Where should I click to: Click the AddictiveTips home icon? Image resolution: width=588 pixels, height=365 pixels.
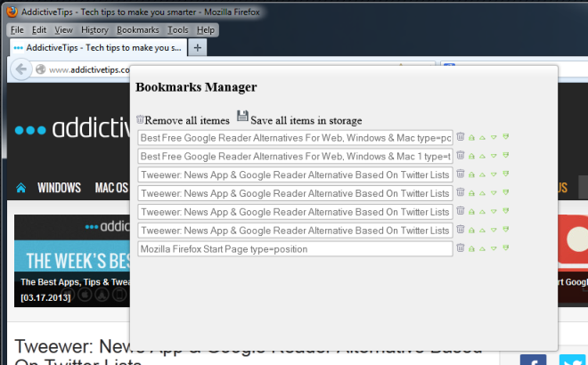[21, 187]
